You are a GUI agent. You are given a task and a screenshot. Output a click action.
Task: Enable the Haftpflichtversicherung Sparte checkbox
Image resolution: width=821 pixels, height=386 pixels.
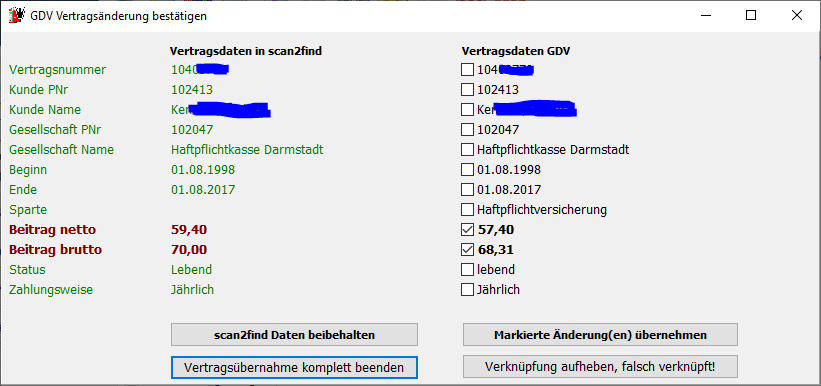pyautogui.click(x=467, y=210)
